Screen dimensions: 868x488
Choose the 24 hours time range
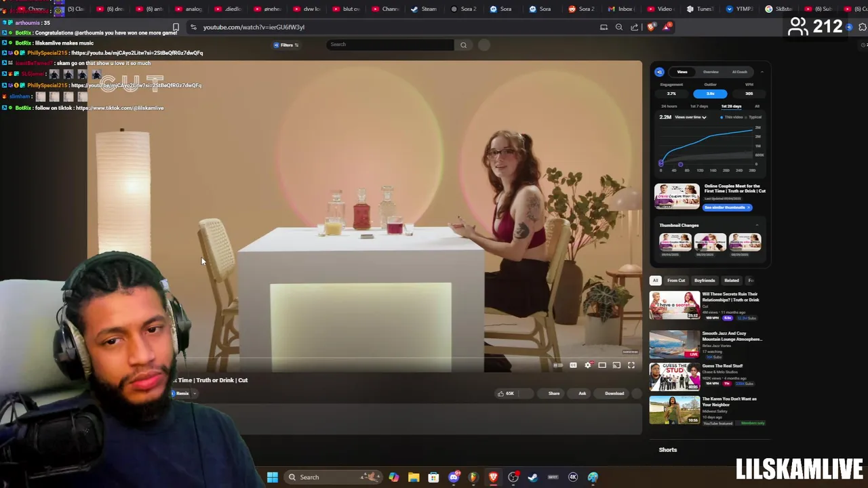(x=669, y=106)
